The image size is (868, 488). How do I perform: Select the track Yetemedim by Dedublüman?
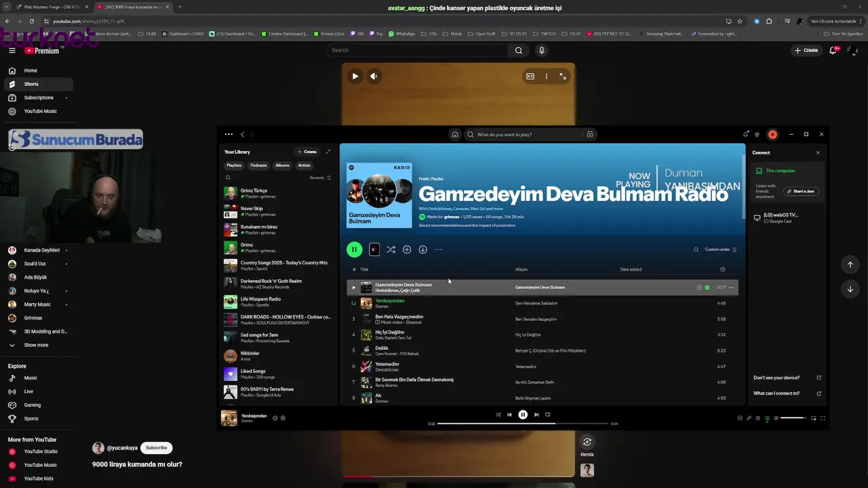pyautogui.click(x=542, y=367)
